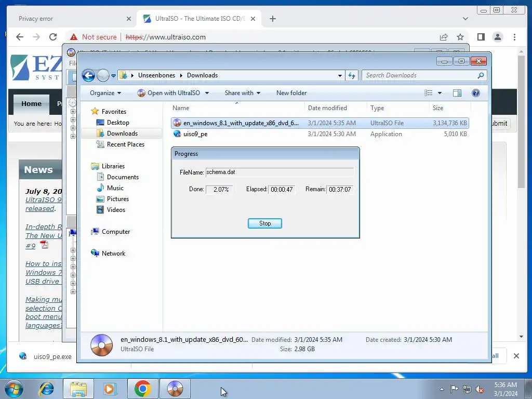
Task: Click Chrome back arrow
Action: [x=20, y=37]
